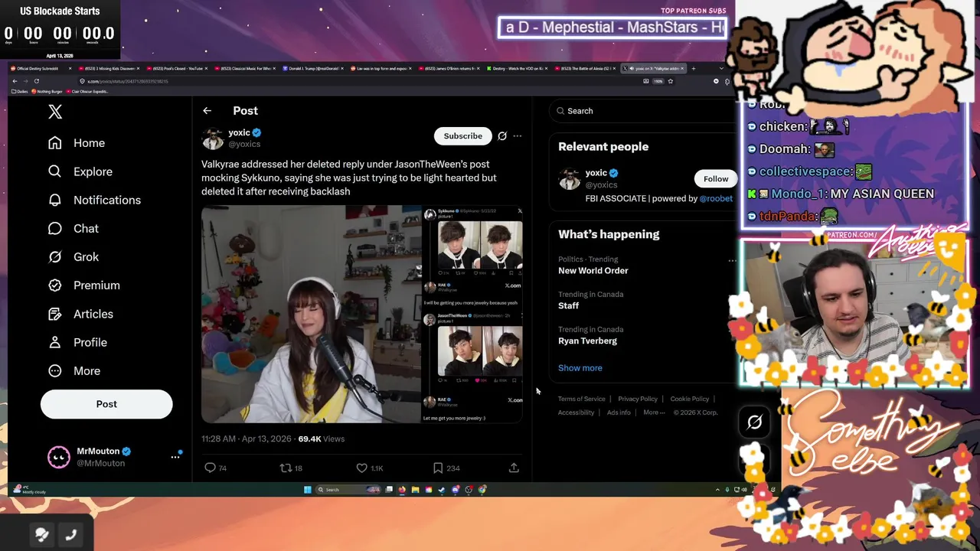980x551 pixels.
Task: Open the Valkyrae stream image
Action: pos(311,314)
